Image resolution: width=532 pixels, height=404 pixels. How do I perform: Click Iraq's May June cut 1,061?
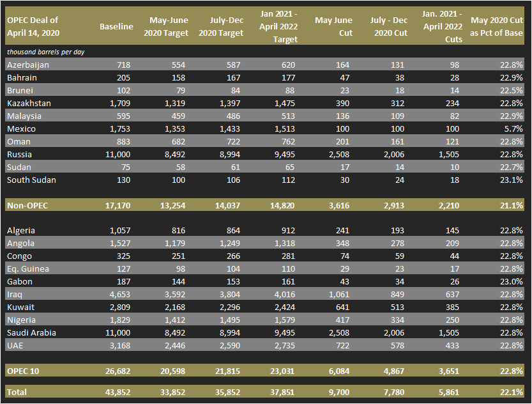[339, 295]
